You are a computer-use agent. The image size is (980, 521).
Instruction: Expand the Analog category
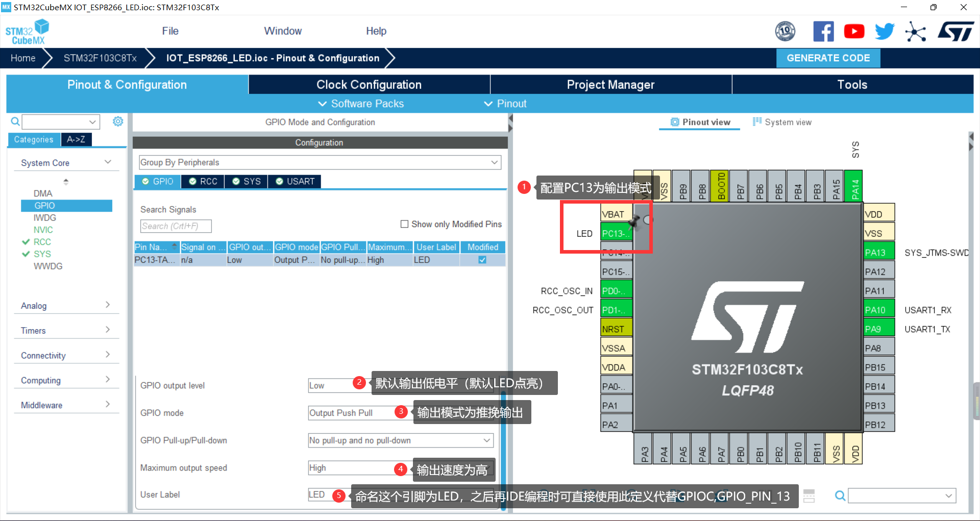click(x=66, y=306)
